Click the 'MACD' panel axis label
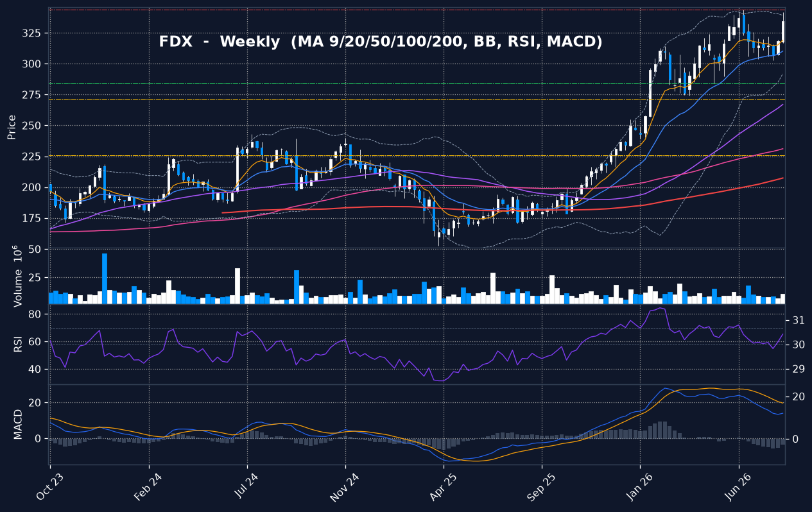The height and width of the screenshot is (512, 812). (x=17, y=425)
